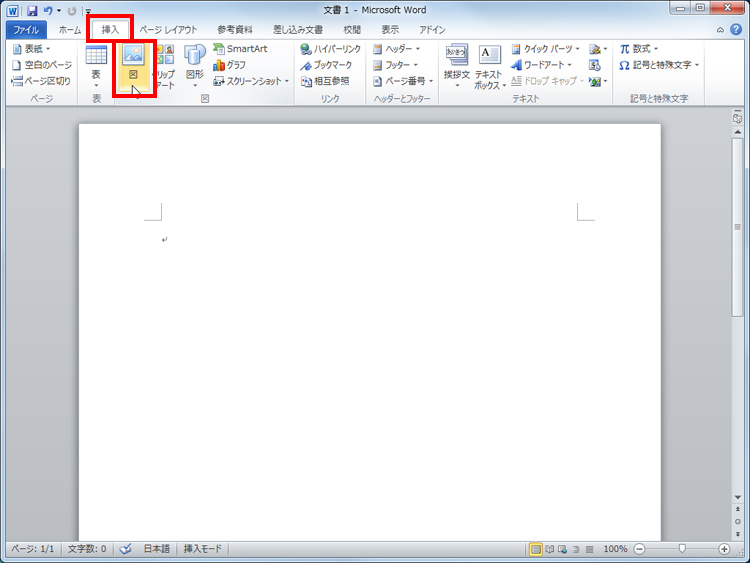
Task: Switch to Outline view
Action: click(x=576, y=549)
